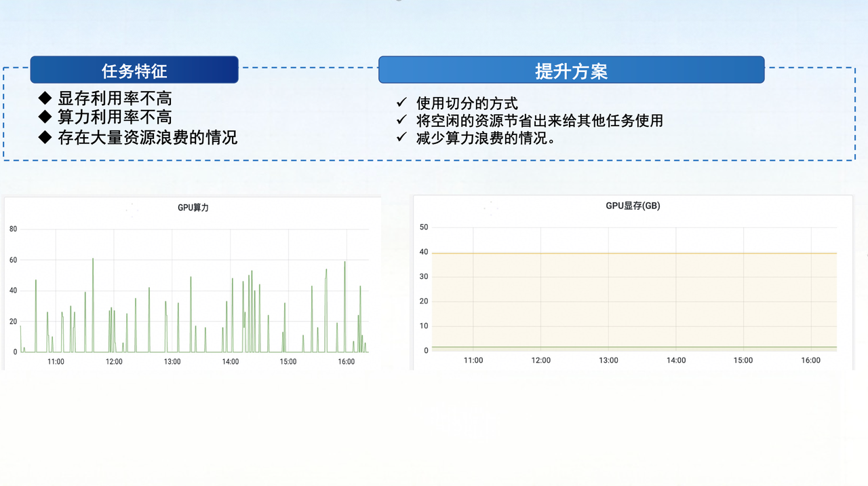Click the 15:00 label on GPU算力 chart
This screenshot has height=486, width=868.
pos(288,362)
